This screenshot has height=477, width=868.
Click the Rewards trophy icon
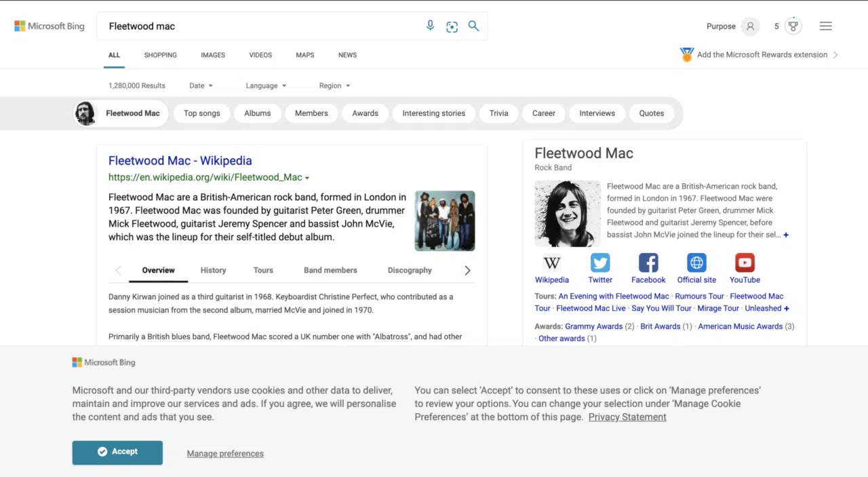click(793, 26)
